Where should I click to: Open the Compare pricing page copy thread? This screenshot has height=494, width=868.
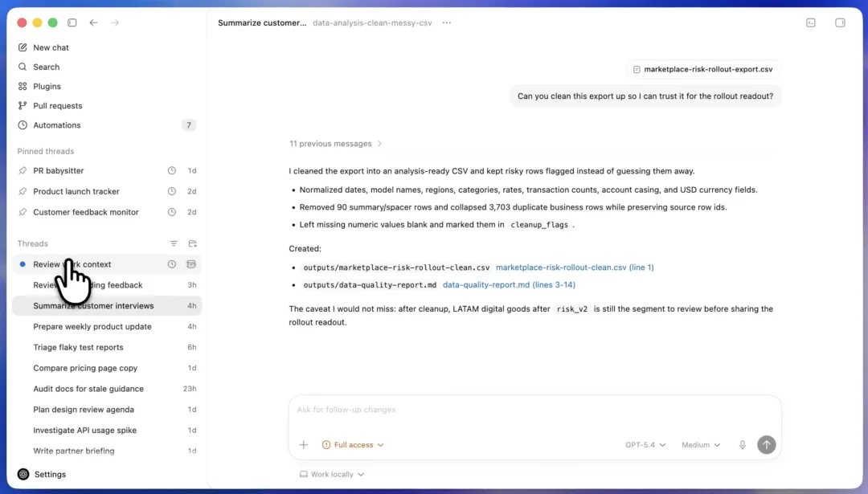click(107, 368)
